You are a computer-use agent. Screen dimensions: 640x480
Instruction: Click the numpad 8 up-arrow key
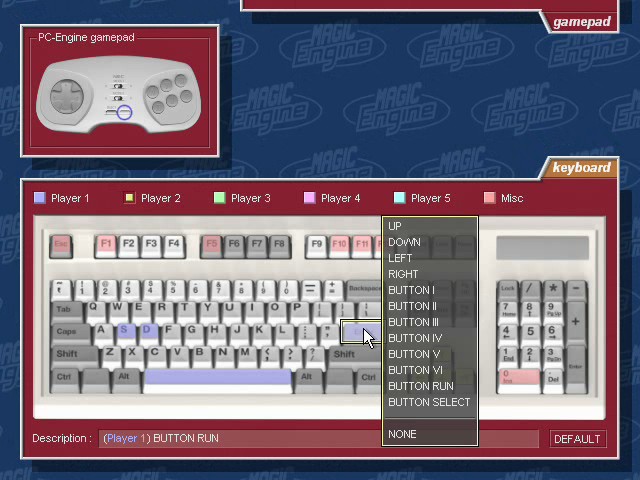[x=530, y=311]
